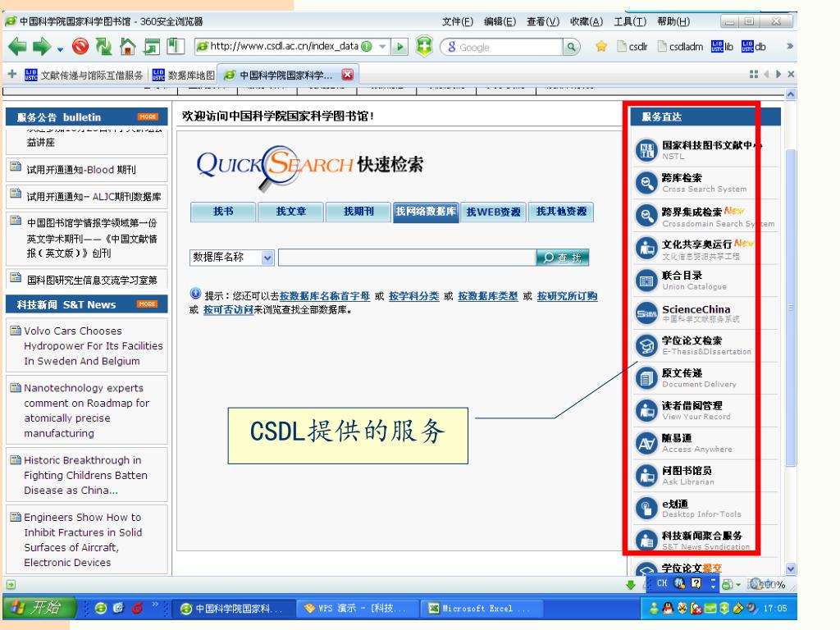The height and width of the screenshot is (630, 840).
Task: Click the page scrollbar down arrow
Action: coord(791,568)
